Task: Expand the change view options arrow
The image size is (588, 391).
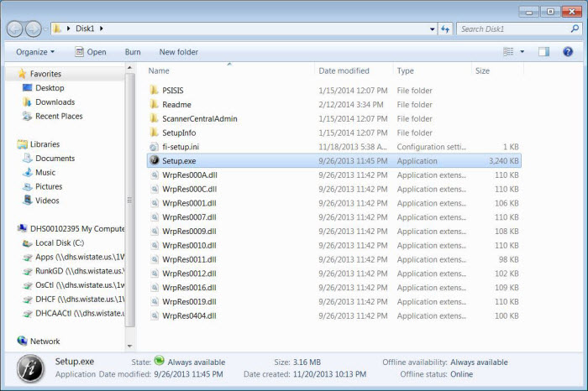Action: coord(522,52)
